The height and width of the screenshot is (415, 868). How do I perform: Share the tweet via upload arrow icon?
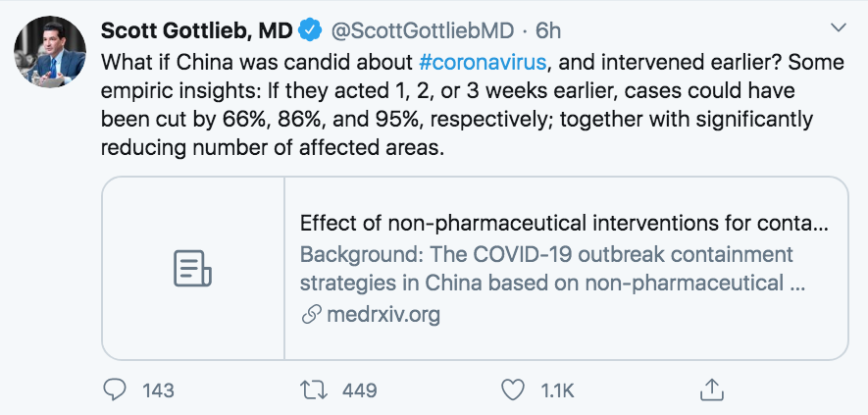(712, 390)
